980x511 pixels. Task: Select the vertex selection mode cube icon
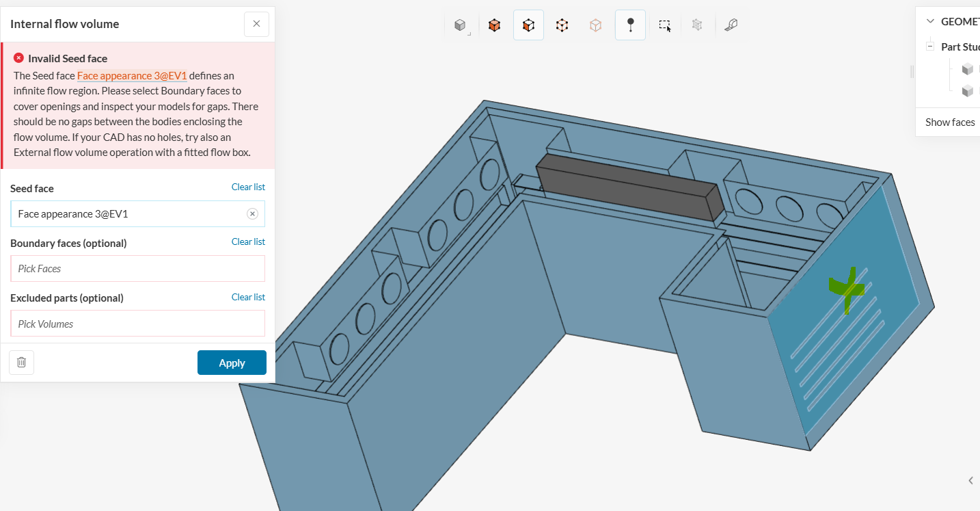(595, 25)
